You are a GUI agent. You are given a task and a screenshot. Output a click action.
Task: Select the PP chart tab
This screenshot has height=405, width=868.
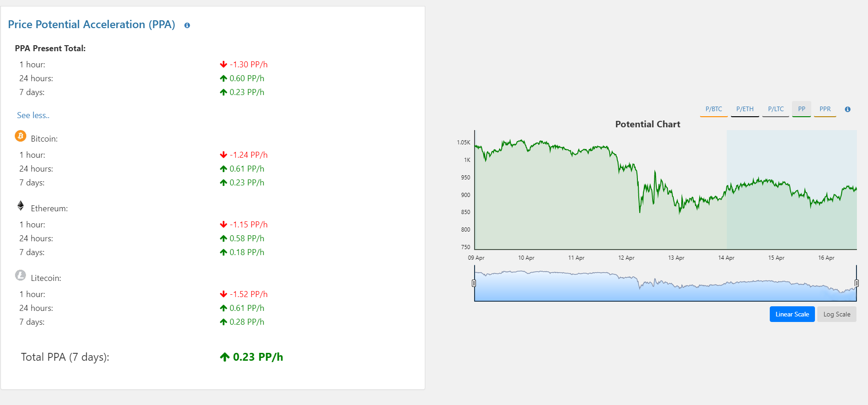pyautogui.click(x=802, y=109)
